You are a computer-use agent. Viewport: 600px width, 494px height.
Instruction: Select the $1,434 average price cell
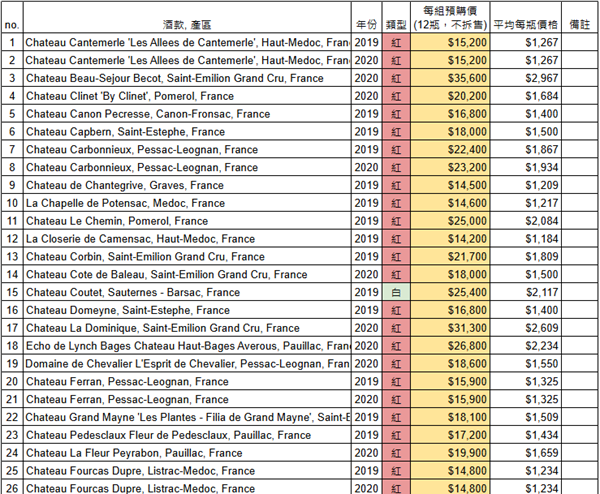point(526,435)
